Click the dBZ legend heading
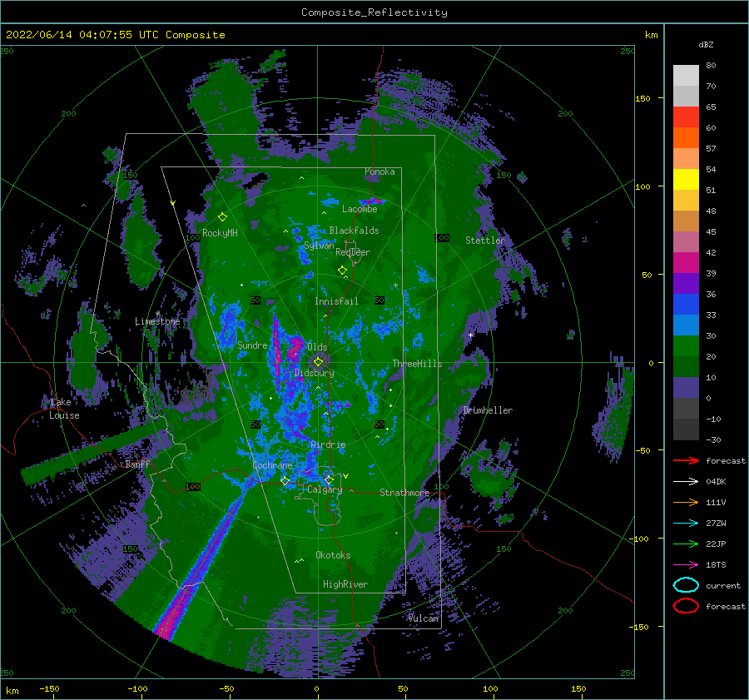This screenshot has height=700, width=749. tap(706, 44)
